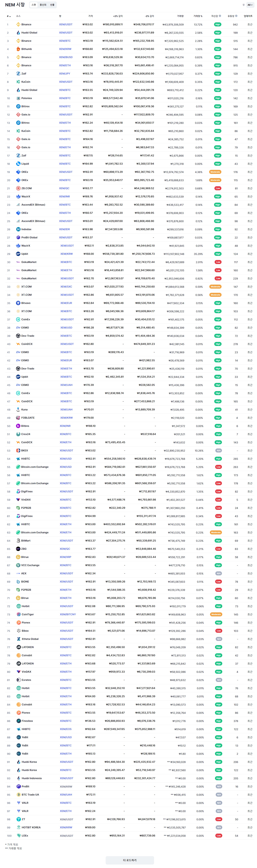Click ₩43,979,306,509 volume for Binance
The width and height of the screenshot is (257, 868).
click(173, 25)
